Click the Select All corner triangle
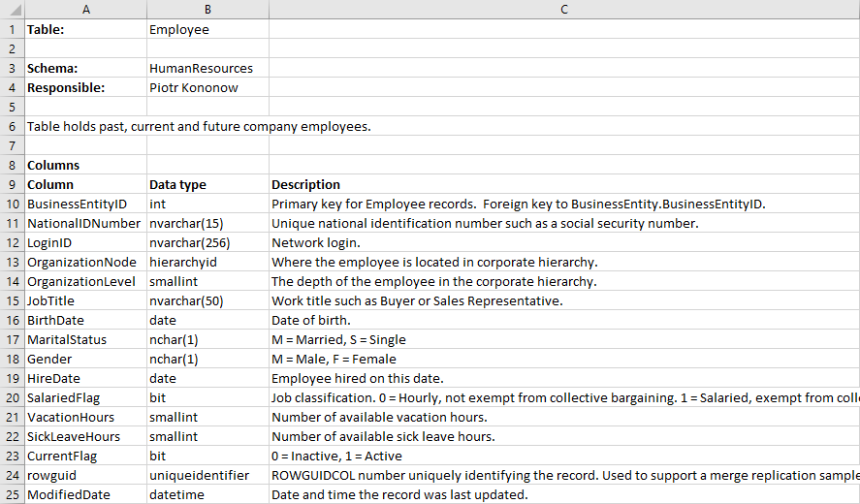860x504 pixels. (x=12, y=10)
